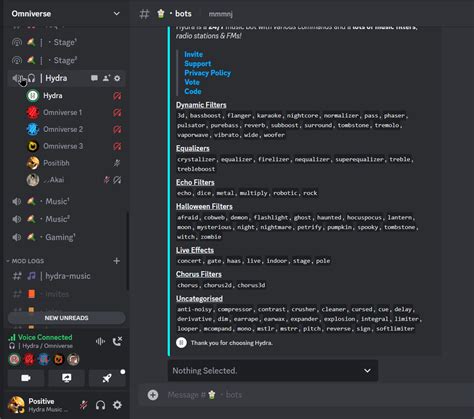Click deafened icon beside Omniverse 2
This screenshot has height=419, width=474.
click(117, 129)
